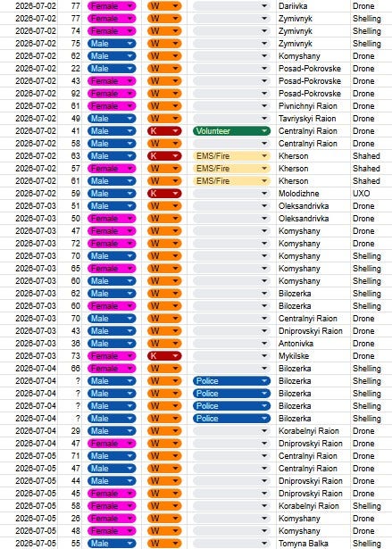Open the Male dropdown in the age 75 row
The image size is (392, 549).
click(x=112, y=44)
